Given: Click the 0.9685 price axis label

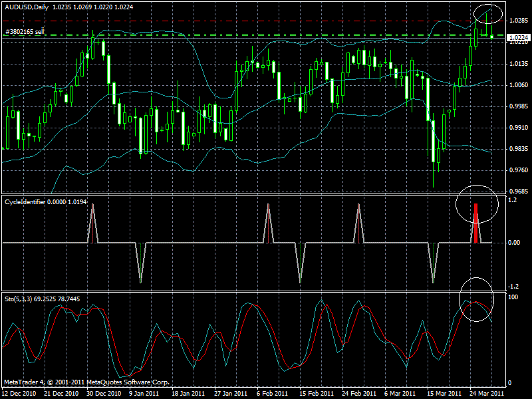Looking at the screenshot, I should click(x=519, y=192).
